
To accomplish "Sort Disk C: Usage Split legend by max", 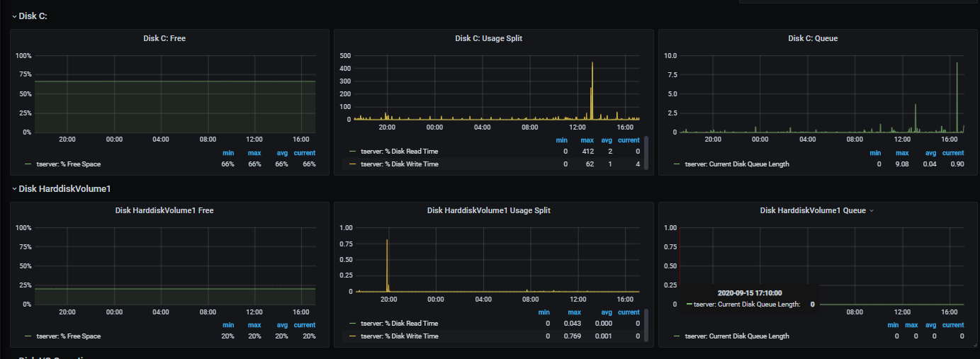I will (587, 140).
